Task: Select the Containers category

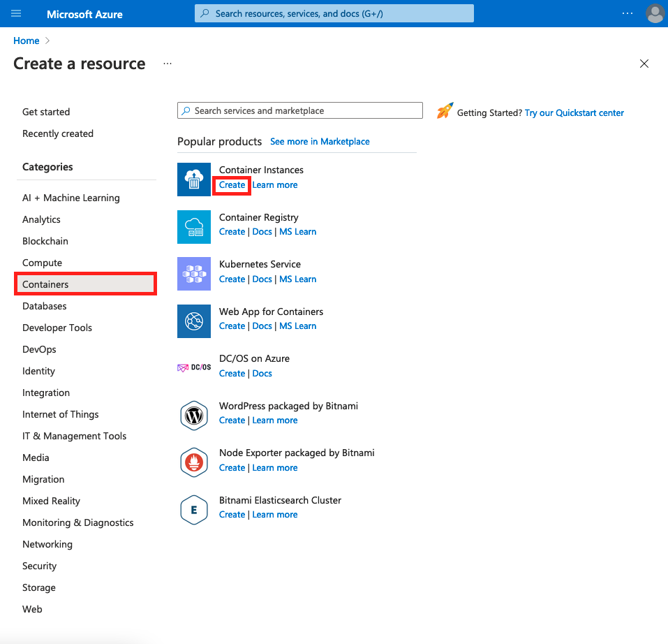Action: click(86, 284)
